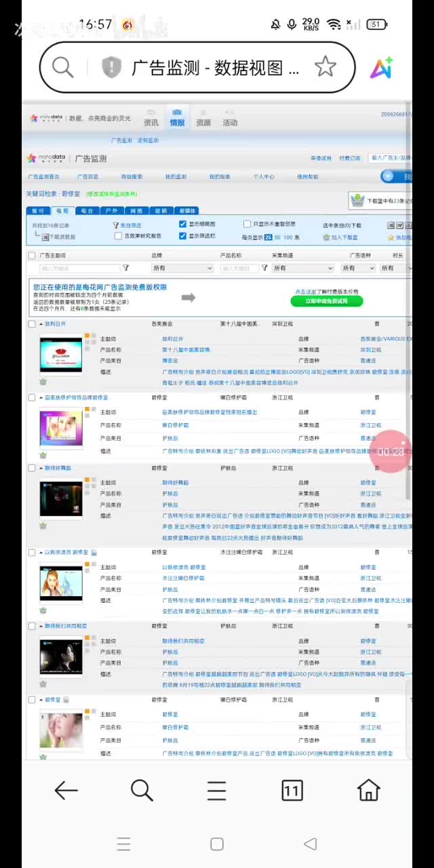Switch to the 报刊 media tab
Screen dimensions: 434x868
38,211
